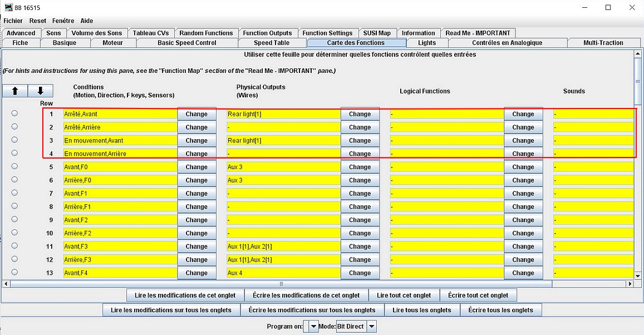Image resolution: width=644 pixels, height=335 pixels.
Task: Switch to the Basique tab
Action: pyautogui.click(x=65, y=43)
